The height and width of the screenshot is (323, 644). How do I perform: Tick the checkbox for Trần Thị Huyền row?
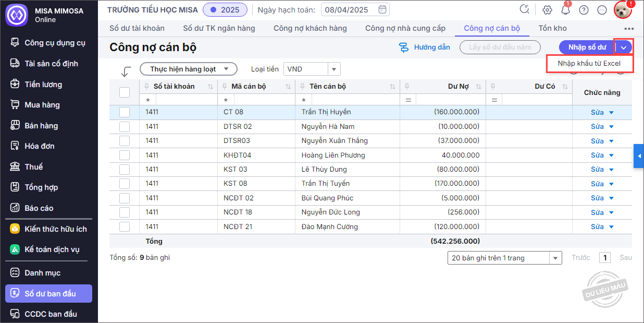(125, 112)
